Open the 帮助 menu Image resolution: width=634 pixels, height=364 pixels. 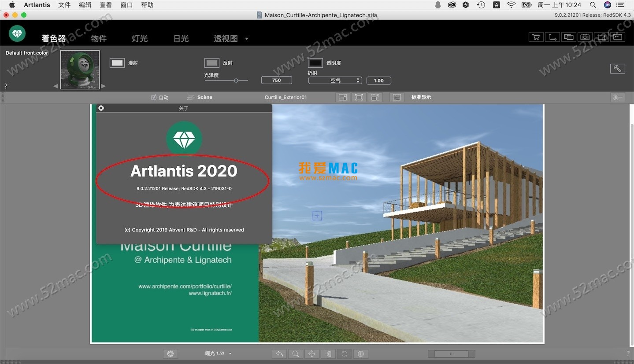[x=147, y=5]
